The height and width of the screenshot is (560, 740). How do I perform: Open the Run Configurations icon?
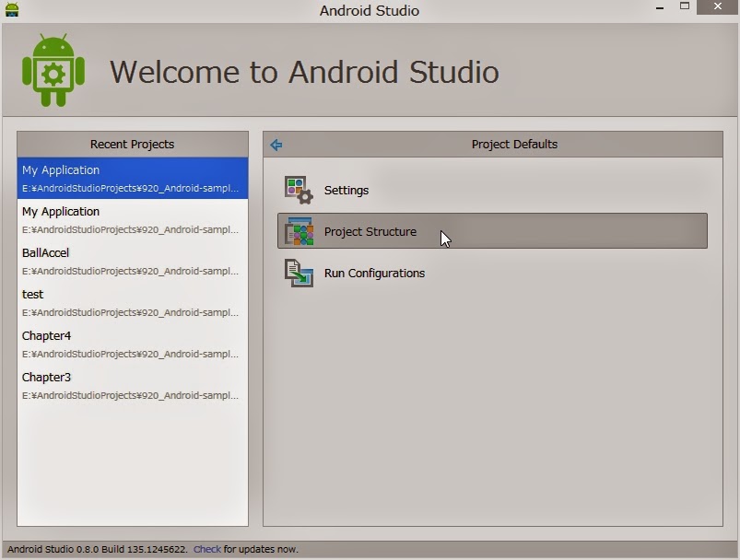pos(298,273)
